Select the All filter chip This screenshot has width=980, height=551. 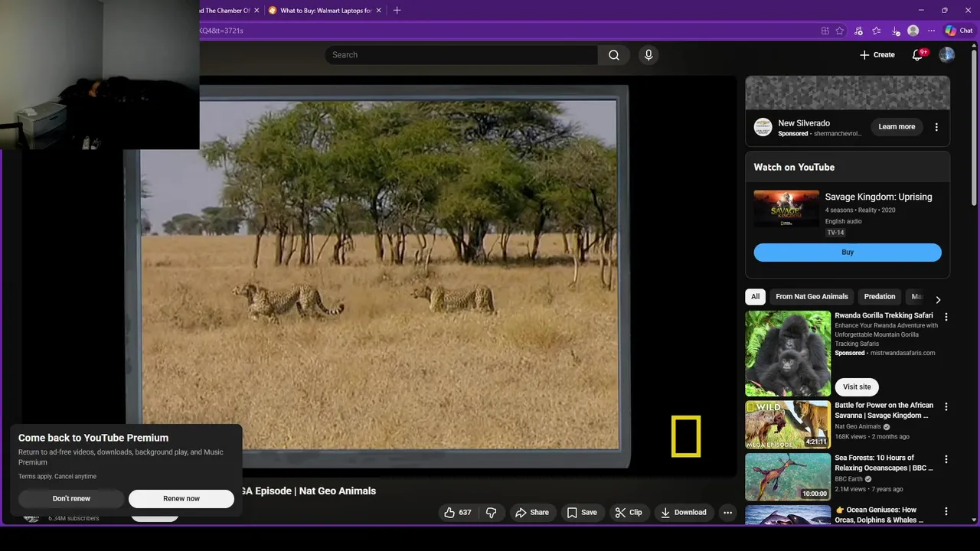[x=755, y=297]
